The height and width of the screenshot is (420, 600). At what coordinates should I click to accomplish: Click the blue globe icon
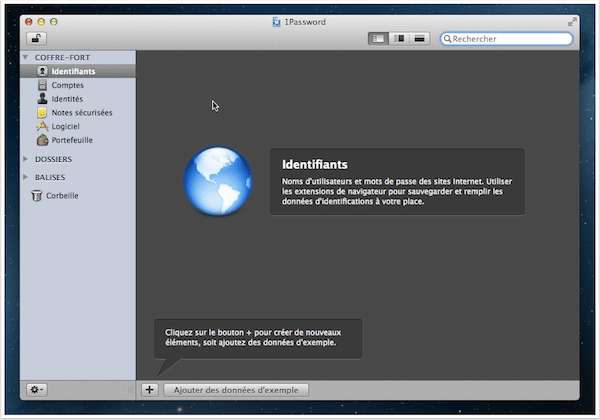(218, 181)
